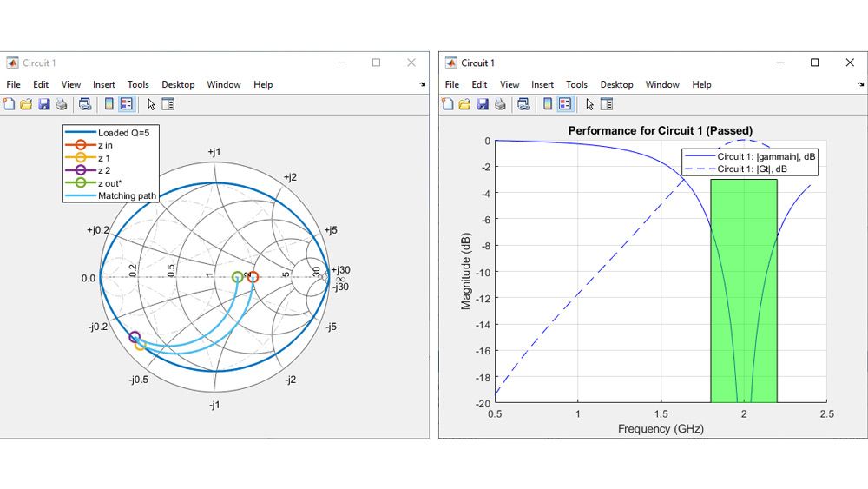Viewport: 868px width, 489px height.
Task: Open View menu in left window
Action: (x=71, y=85)
